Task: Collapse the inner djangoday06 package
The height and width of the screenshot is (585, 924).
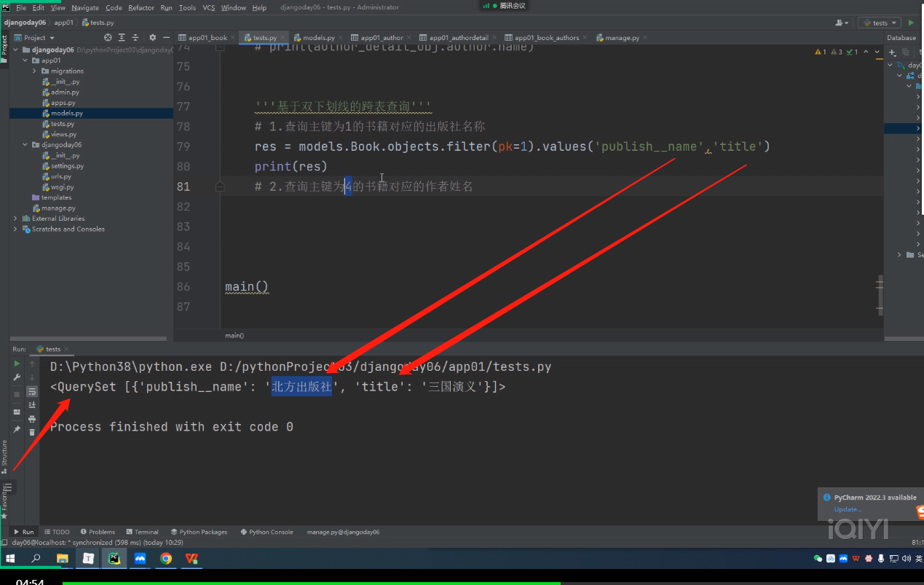Action: point(25,145)
